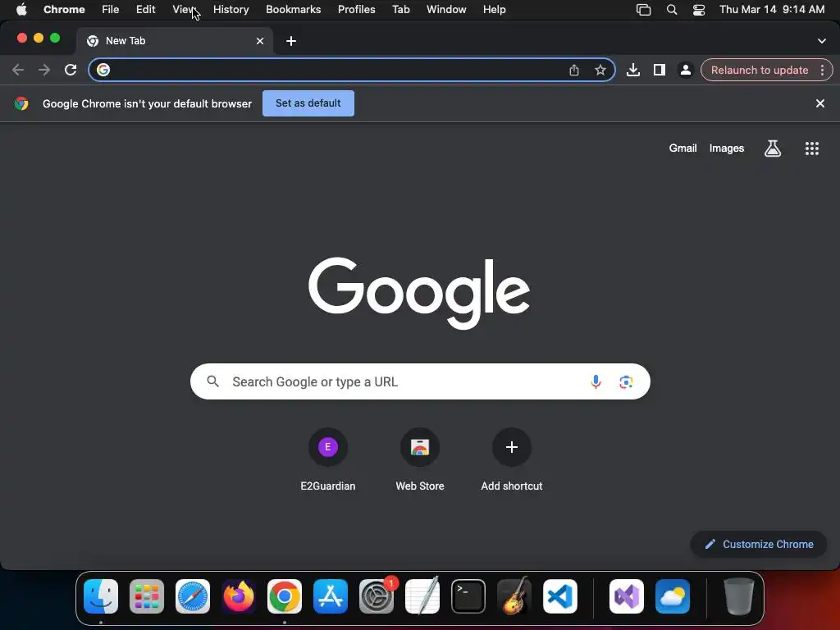Open the Chrome application menu
Viewport: 840px width, 630px height.
(64, 10)
